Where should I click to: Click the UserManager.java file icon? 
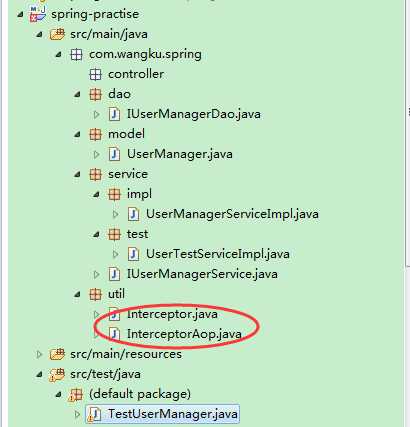[x=114, y=154]
